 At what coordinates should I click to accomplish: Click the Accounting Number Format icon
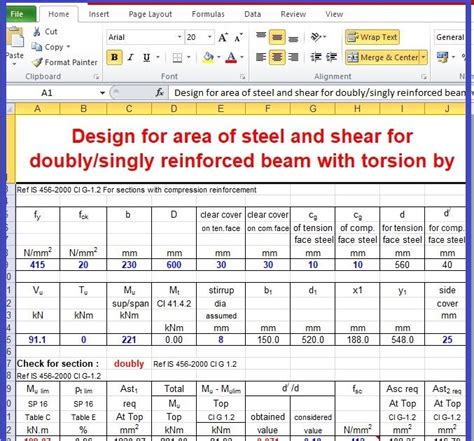pyautogui.click(x=442, y=57)
